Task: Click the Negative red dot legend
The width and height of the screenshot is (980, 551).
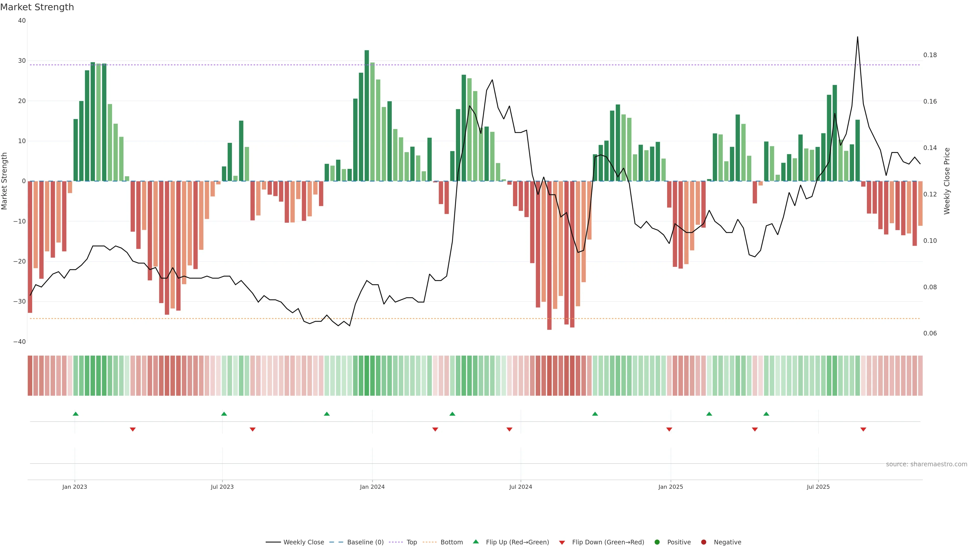Action: click(x=703, y=542)
